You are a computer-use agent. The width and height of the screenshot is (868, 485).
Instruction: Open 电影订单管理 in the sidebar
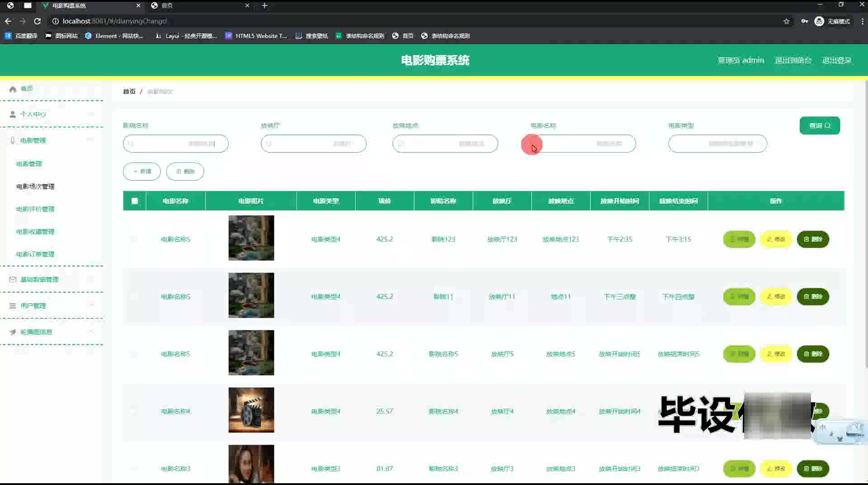click(x=35, y=254)
